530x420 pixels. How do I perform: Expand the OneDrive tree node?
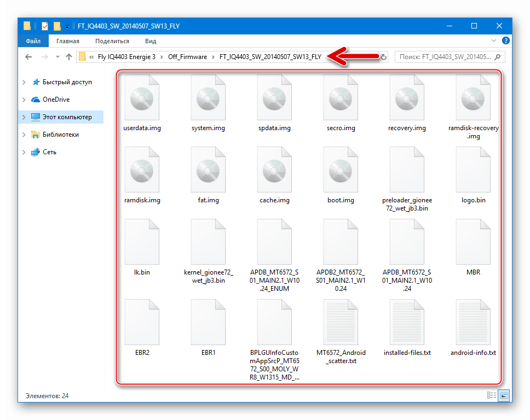tap(24, 100)
